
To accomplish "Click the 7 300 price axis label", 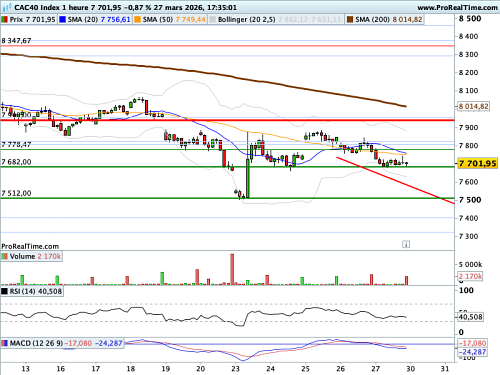I will (469, 236).
